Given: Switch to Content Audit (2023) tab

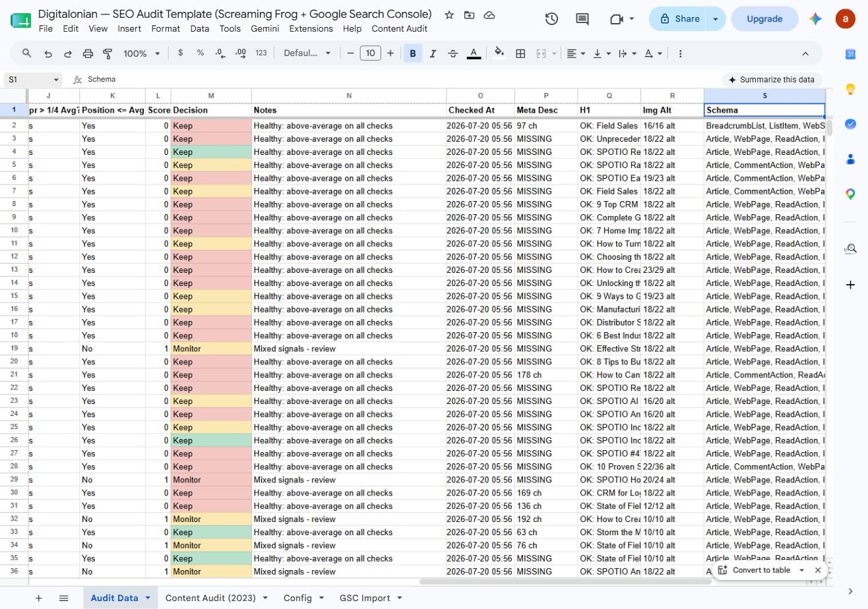Looking at the screenshot, I should 216,598.
